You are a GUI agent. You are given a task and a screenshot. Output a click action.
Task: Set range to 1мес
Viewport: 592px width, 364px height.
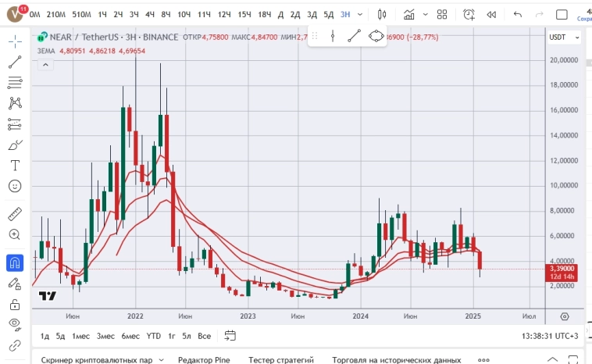[x=80, y=336]
